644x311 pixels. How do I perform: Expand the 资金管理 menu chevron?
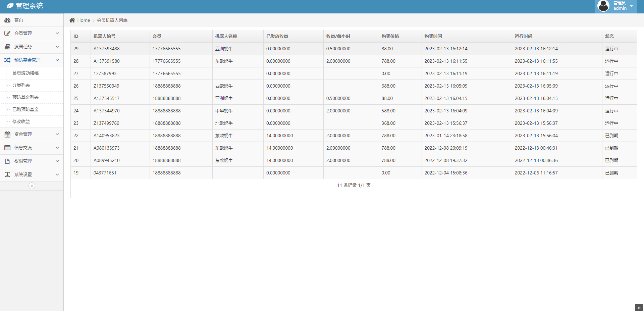pyautogui.click(x=57, y=134)
